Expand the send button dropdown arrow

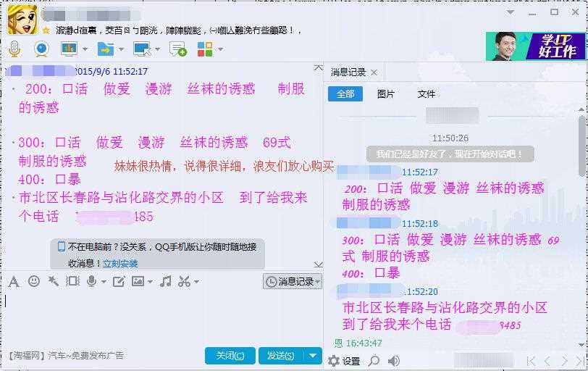[313, 355]
